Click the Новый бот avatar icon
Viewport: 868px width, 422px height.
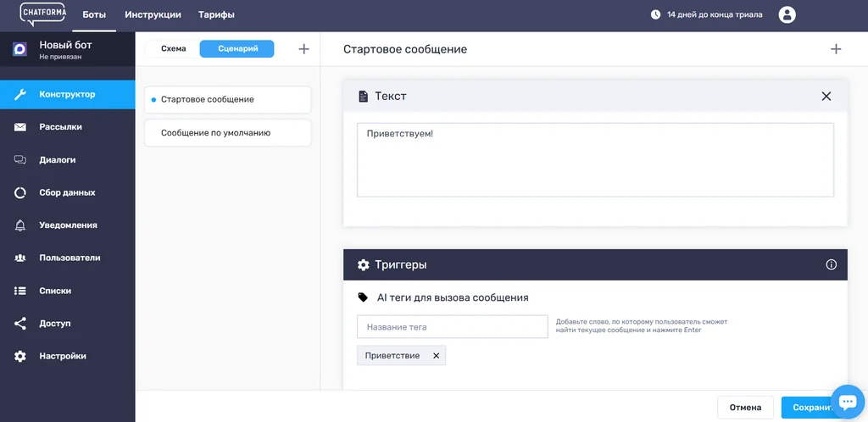pyautogui.click(x=20, y=49)
